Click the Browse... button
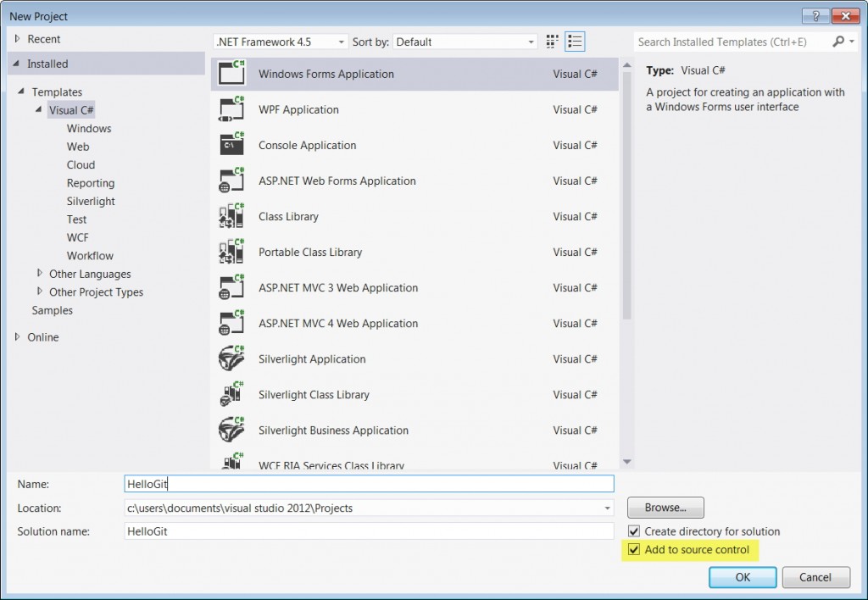Screen dimensions: 868x600 [x=665, y=508]
